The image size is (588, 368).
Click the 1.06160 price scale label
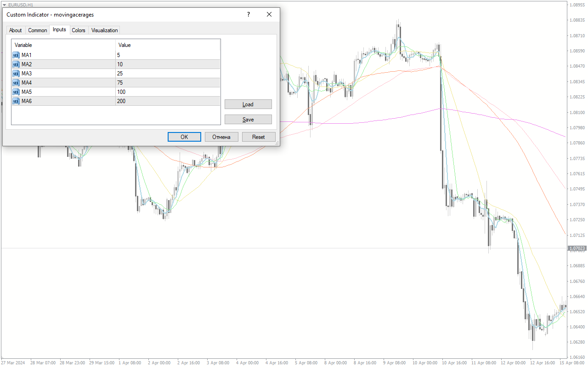click(x=577, y=357)
